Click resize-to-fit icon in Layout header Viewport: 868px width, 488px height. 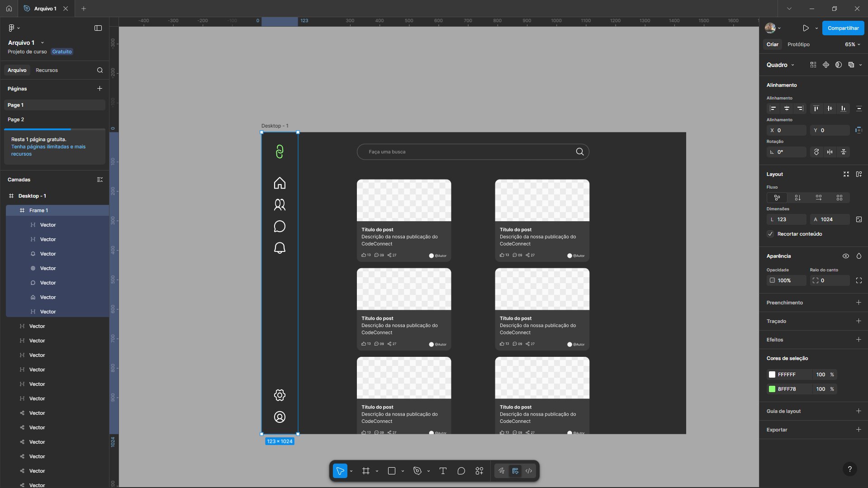point(846,174)
